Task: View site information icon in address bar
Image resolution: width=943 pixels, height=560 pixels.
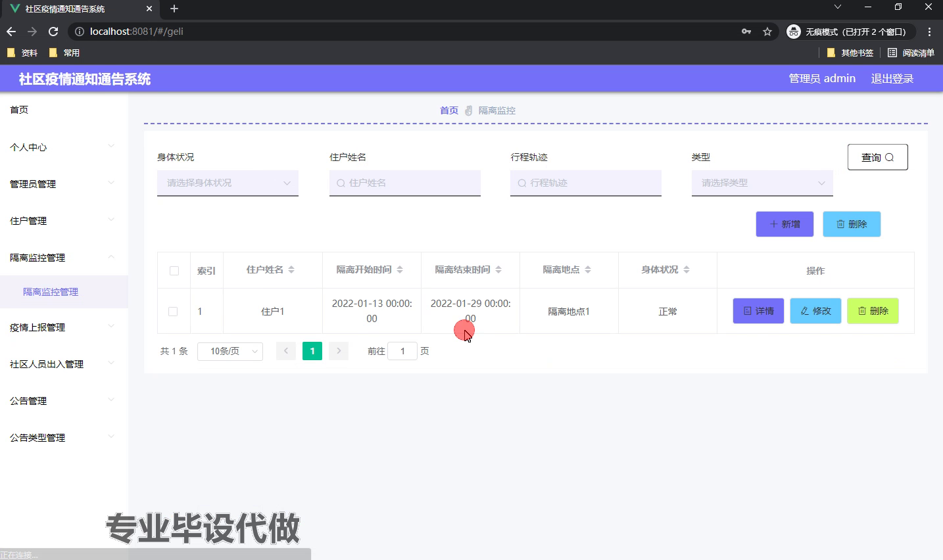Action: tap(80, 32)
